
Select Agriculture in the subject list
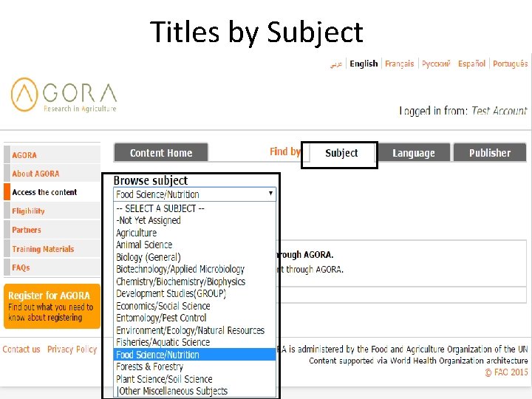click(195, 233)
